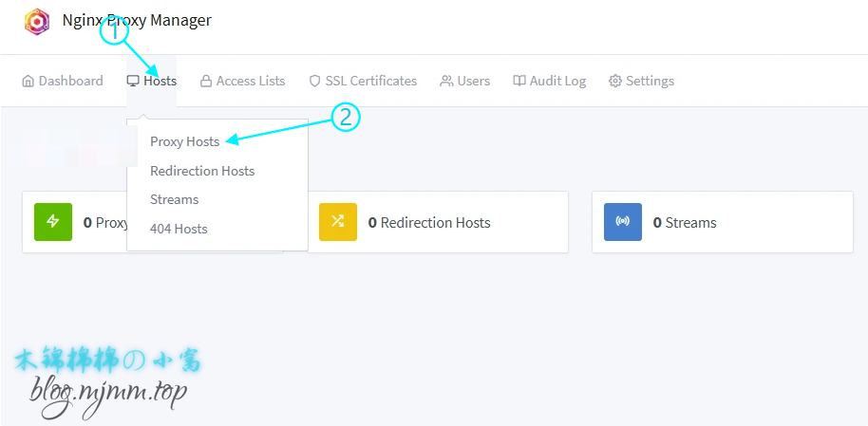
Task: Click the Users people icon
Action: 446,82
